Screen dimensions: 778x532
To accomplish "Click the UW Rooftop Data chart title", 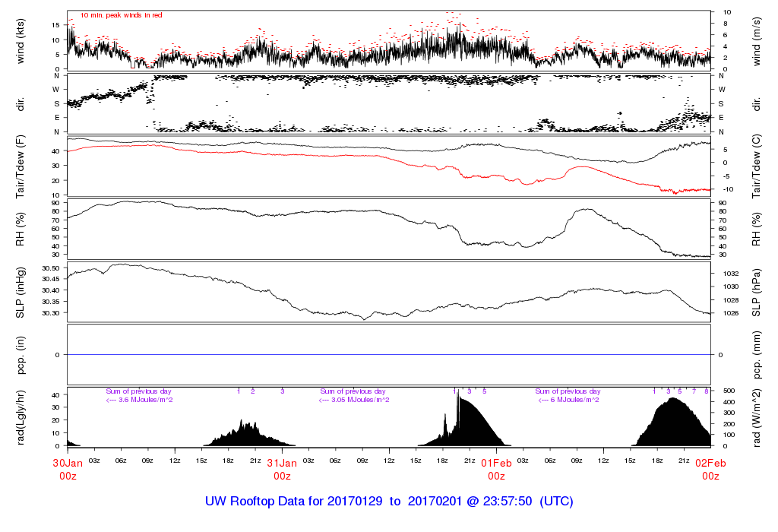I will click(x=389, y=502).
